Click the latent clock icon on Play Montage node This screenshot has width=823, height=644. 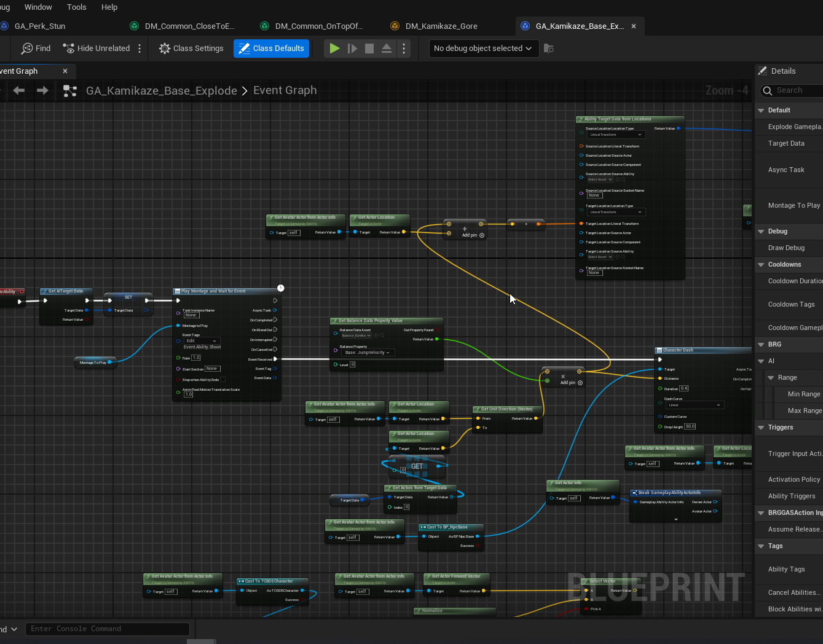point(280,288)
